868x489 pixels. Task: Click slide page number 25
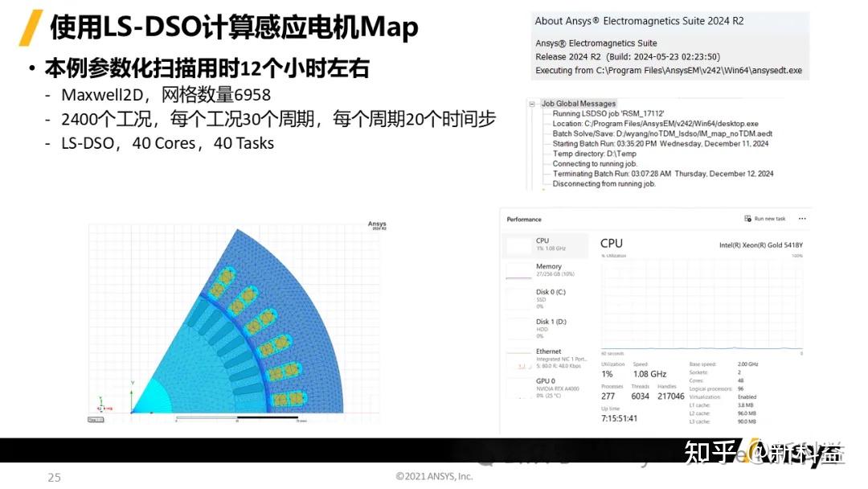55,478
